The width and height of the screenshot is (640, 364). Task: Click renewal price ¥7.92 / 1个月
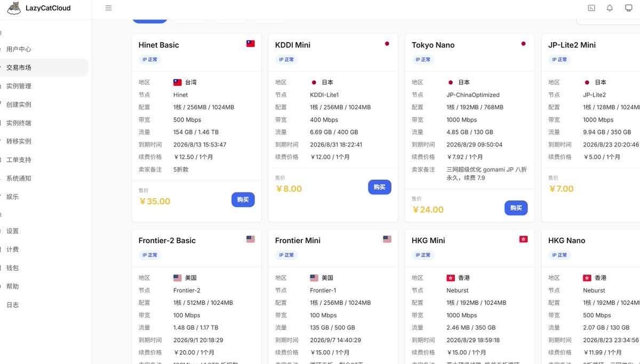pos(465,157)
